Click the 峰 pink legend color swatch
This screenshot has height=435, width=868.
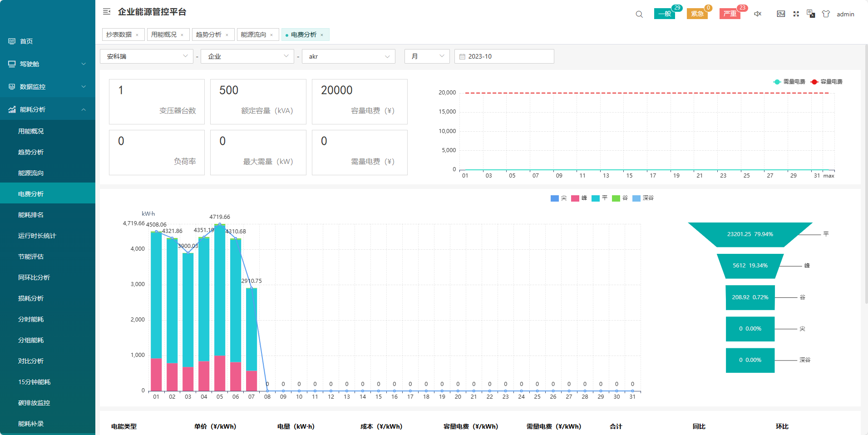[x=575, y=198]
